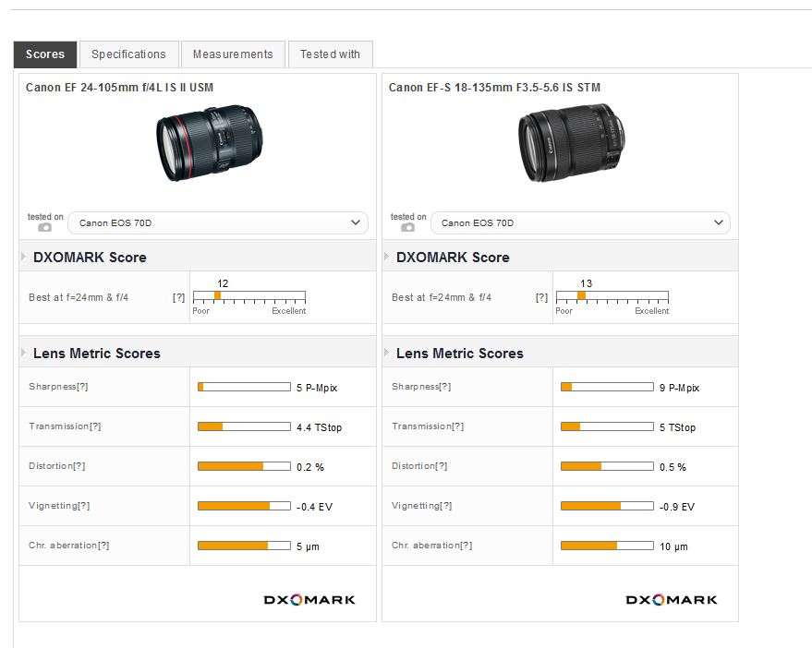Switch to the Tested with tab
This screenshot has width=812, height=648.
(331, 54)
